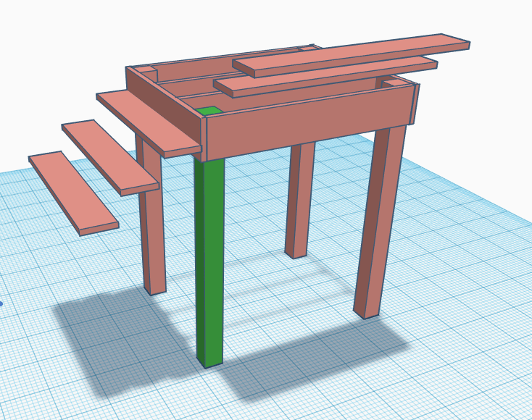Select the middle loose plank on the left
The height and width of the screenshot is (420, 532).
click(x=110, y=158)
